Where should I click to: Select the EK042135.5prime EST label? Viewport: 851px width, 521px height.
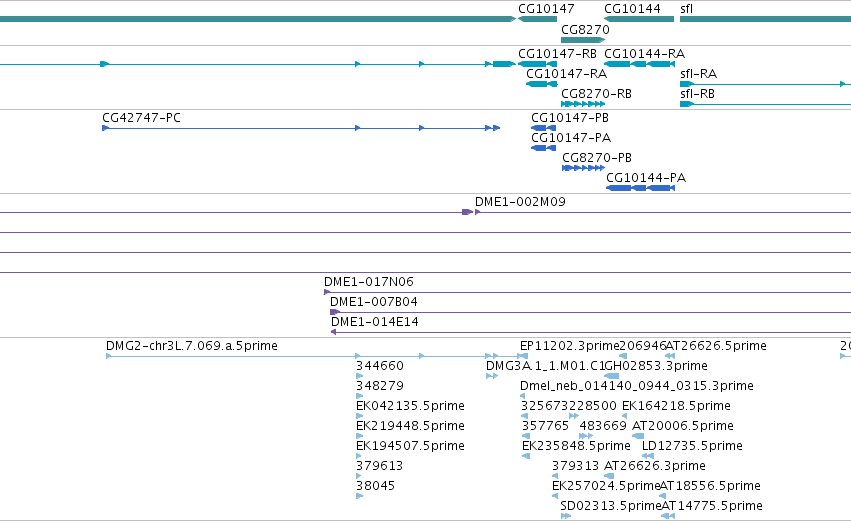pos(410,406)
